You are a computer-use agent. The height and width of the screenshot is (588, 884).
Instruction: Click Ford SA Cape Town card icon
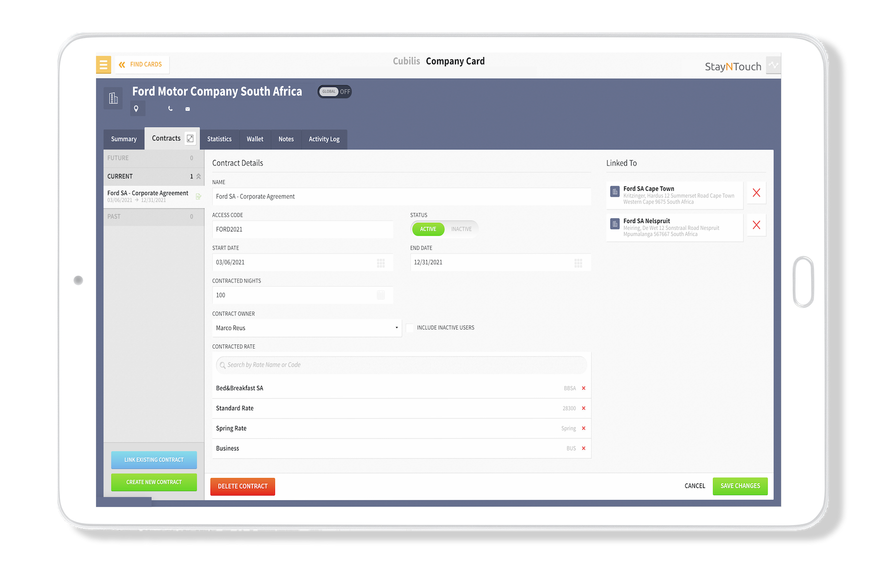615,191
